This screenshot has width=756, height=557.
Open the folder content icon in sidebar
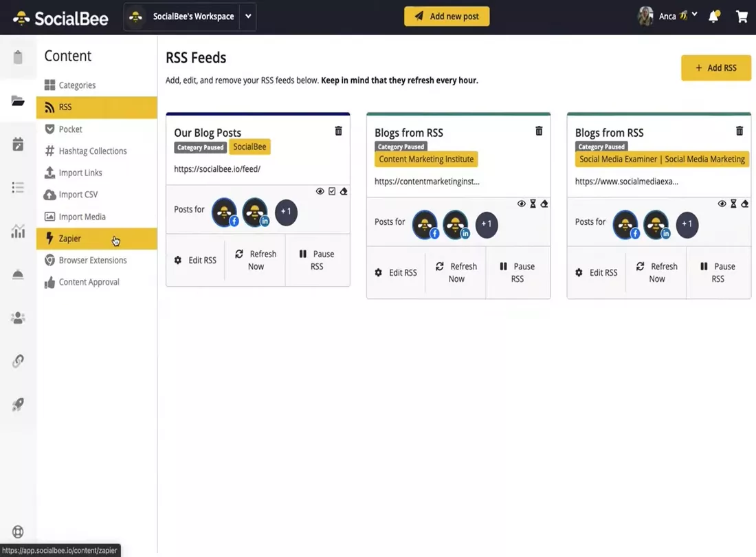coord(18,101)
